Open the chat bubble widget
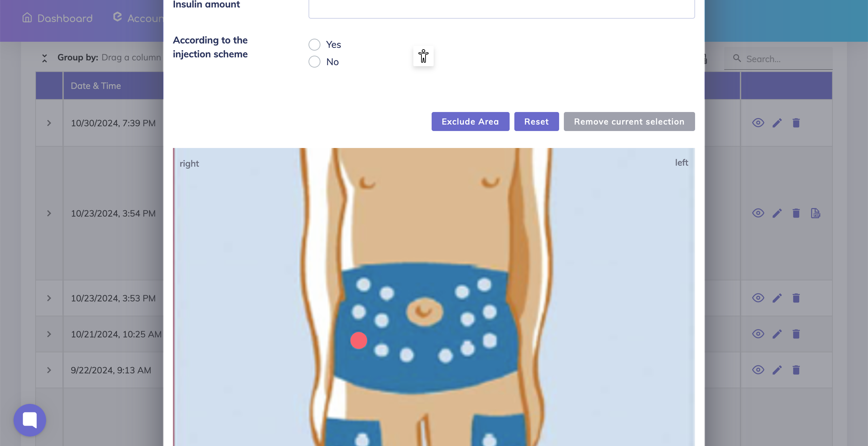The image size is (868, 446). click(30, 420)
